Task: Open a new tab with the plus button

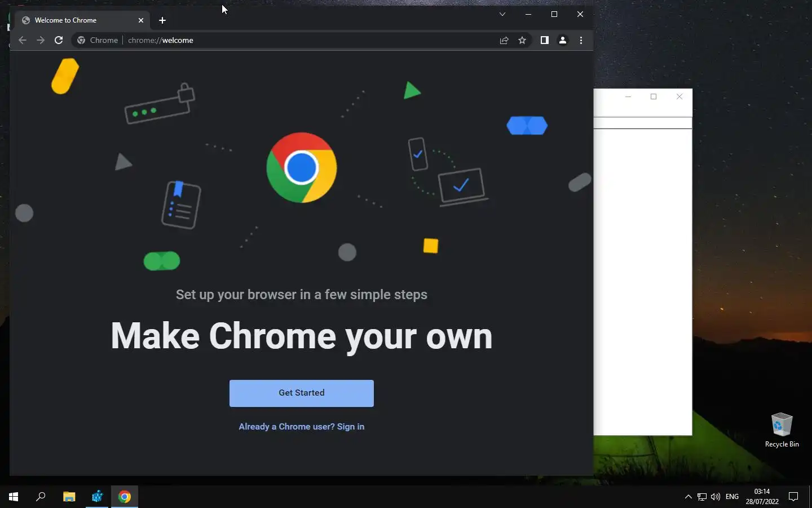Action: (x=162, y=20)
